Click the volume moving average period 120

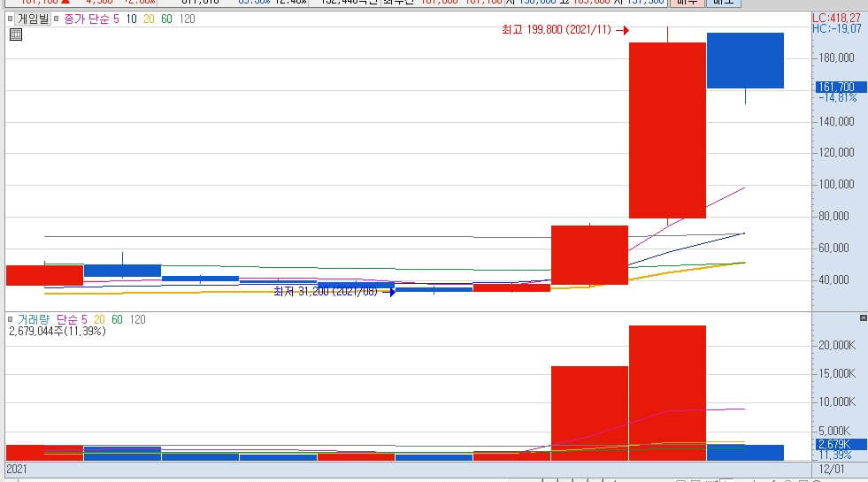138,319
